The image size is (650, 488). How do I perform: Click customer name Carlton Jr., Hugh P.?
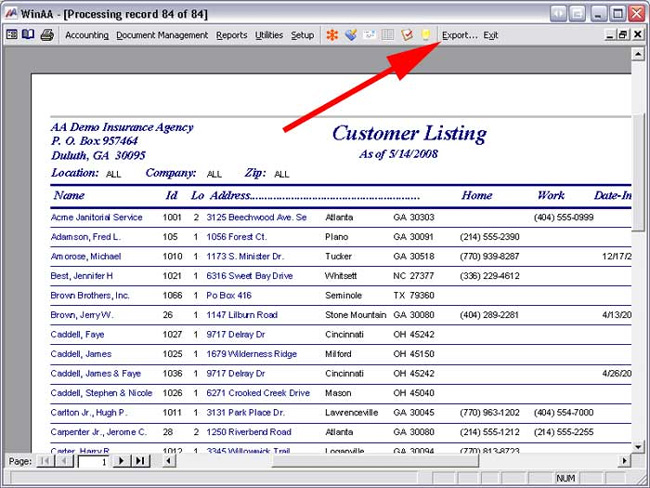(89, 413)
